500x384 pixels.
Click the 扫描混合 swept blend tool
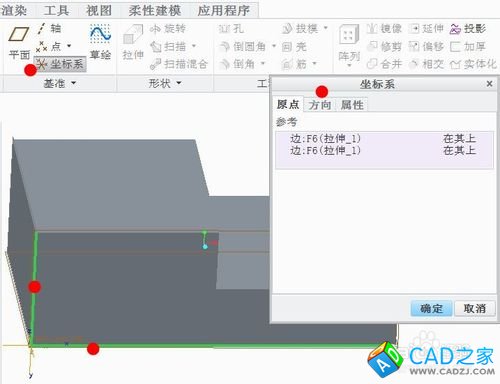[179, 64]
